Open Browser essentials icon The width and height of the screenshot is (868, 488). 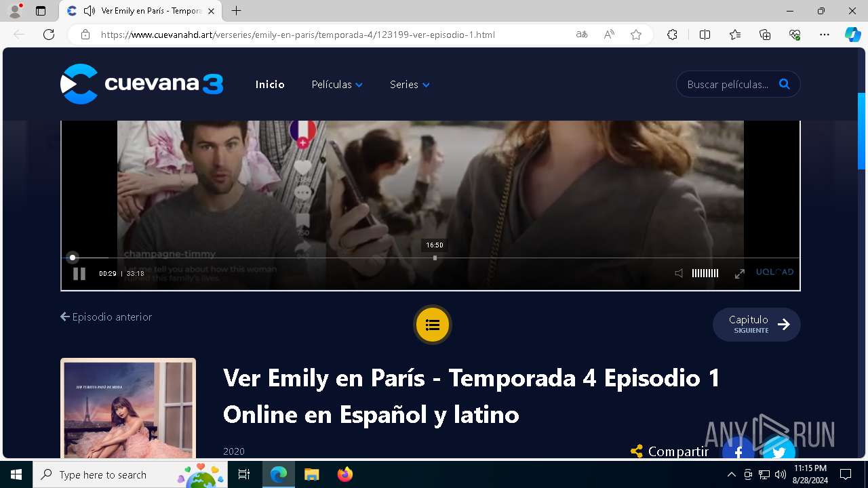point(795,35)
